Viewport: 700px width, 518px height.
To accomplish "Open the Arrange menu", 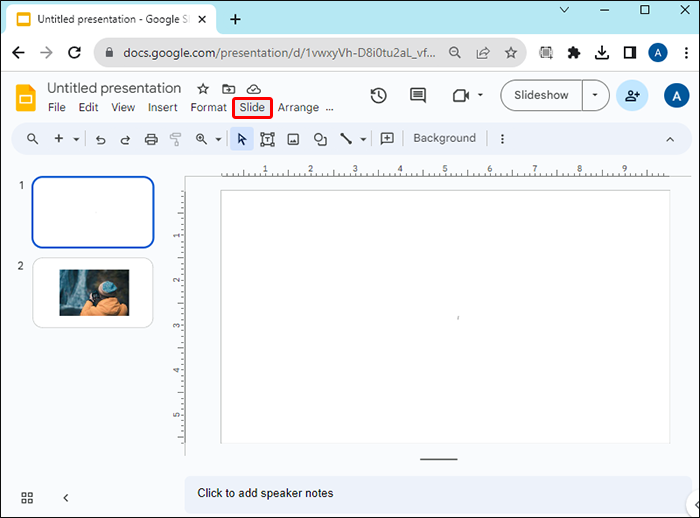I will pyautogui.click(x=298, y=108).
